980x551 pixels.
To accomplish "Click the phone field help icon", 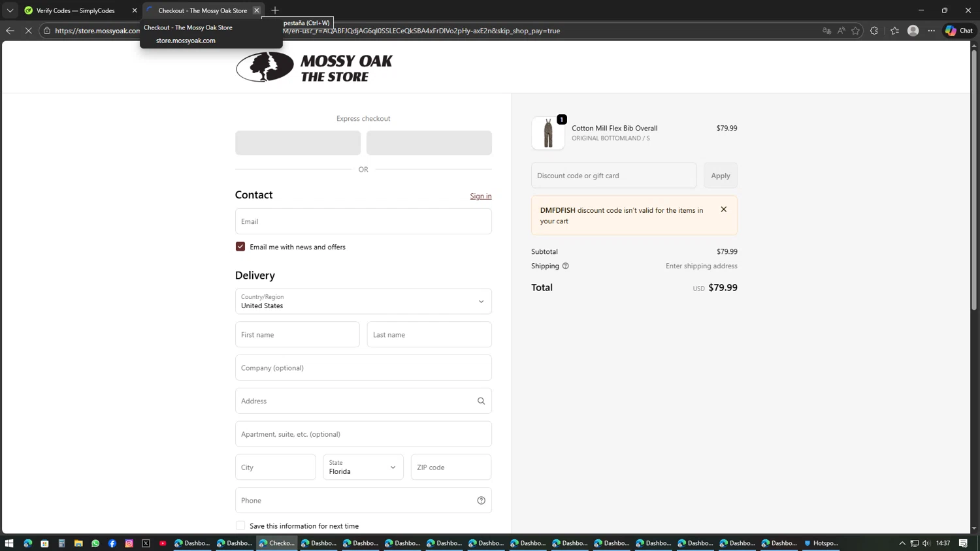I will 481,501.
